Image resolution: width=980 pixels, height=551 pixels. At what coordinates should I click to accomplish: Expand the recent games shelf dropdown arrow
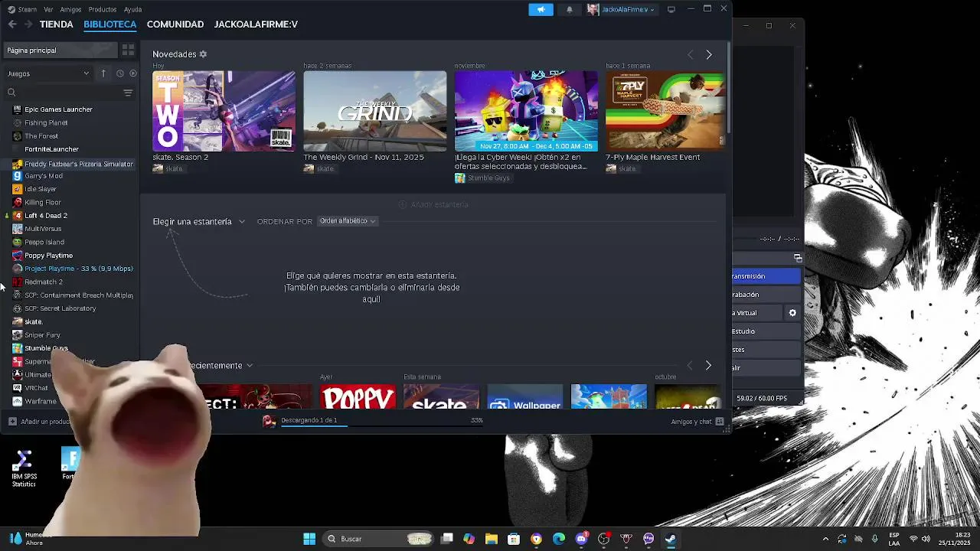pos(250,366)
